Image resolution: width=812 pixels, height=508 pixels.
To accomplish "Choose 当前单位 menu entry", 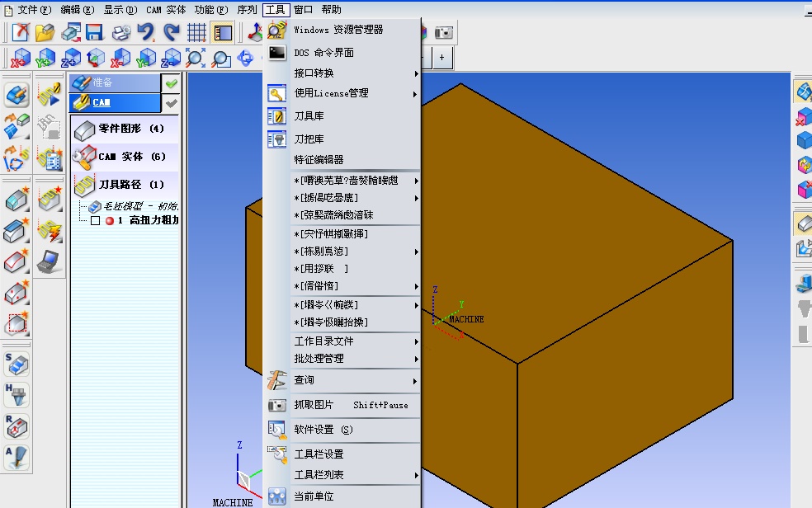I will click(342, 496).
